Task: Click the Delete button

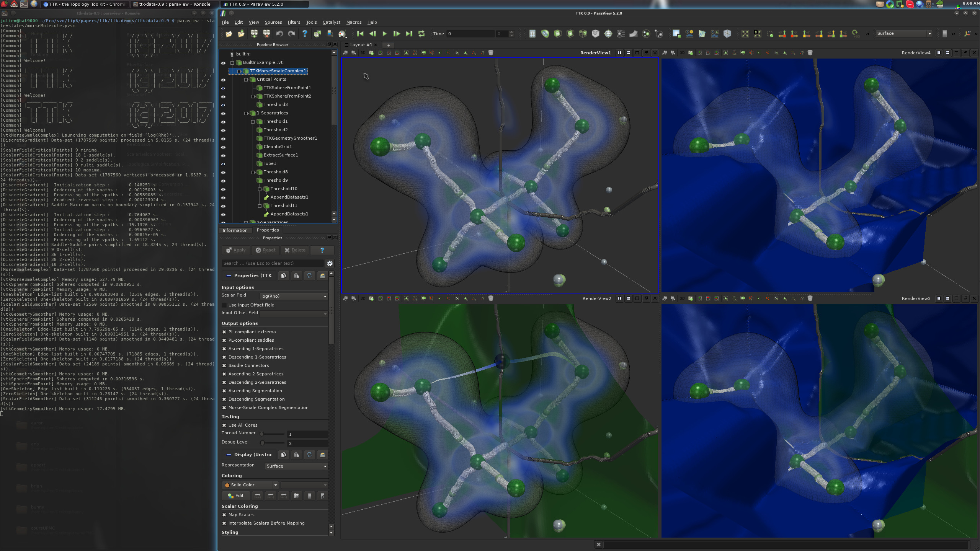Action: [x=295, y=250]
